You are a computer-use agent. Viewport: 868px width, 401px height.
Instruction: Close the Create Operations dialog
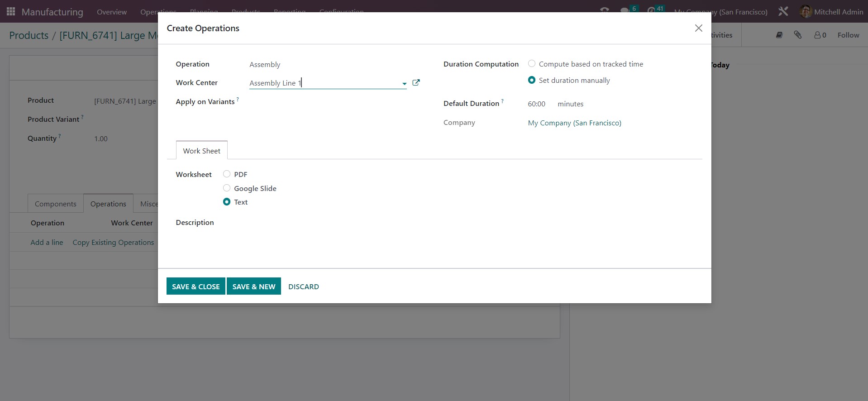click(698, 28)
